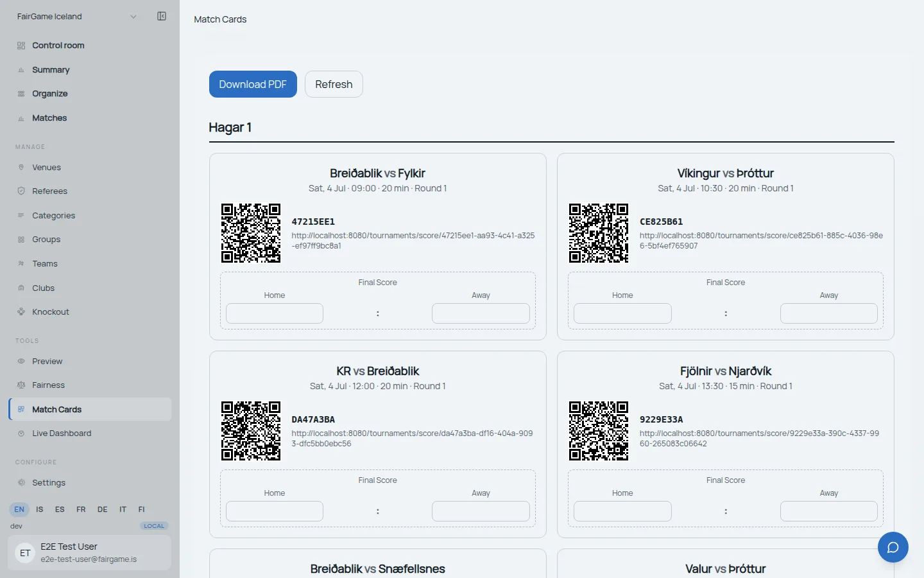Click the ET user avatar
Viewport: 924px width, 578px height.
pyautogui.click(x=25, y=553)
